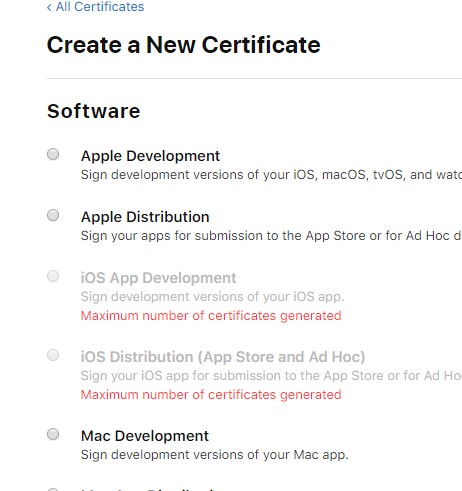Image resolution: width=462 pixels, height=491 pixels.
Task: Click the Apple Distribution option title
Action: [x=145, y=217]
